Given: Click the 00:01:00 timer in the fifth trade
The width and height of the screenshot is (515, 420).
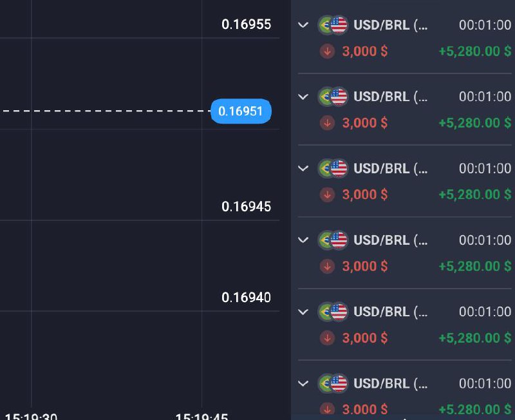Looking at the screenshot, I should pyautogui.click(x=485, y=312).
